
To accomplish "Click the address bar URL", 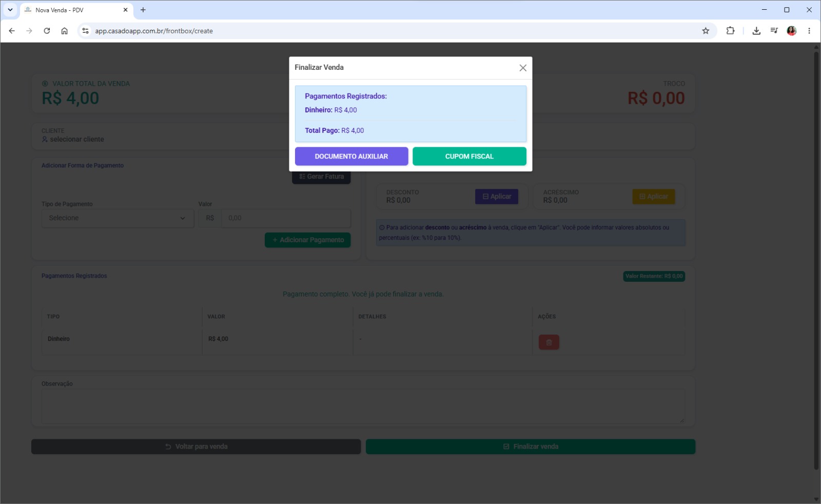I will pyautogui.click(x=154, y=31).
